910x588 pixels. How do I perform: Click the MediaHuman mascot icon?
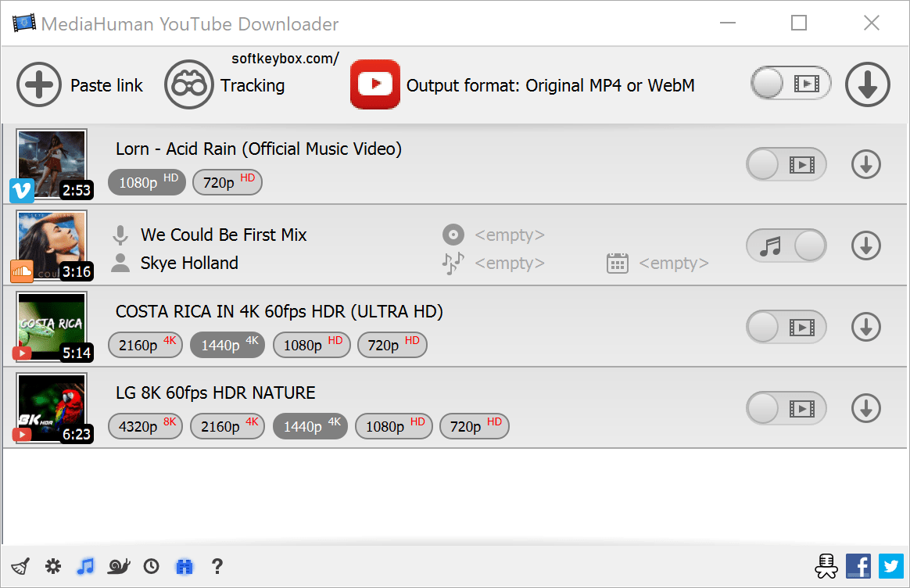[x=826, y=565]
